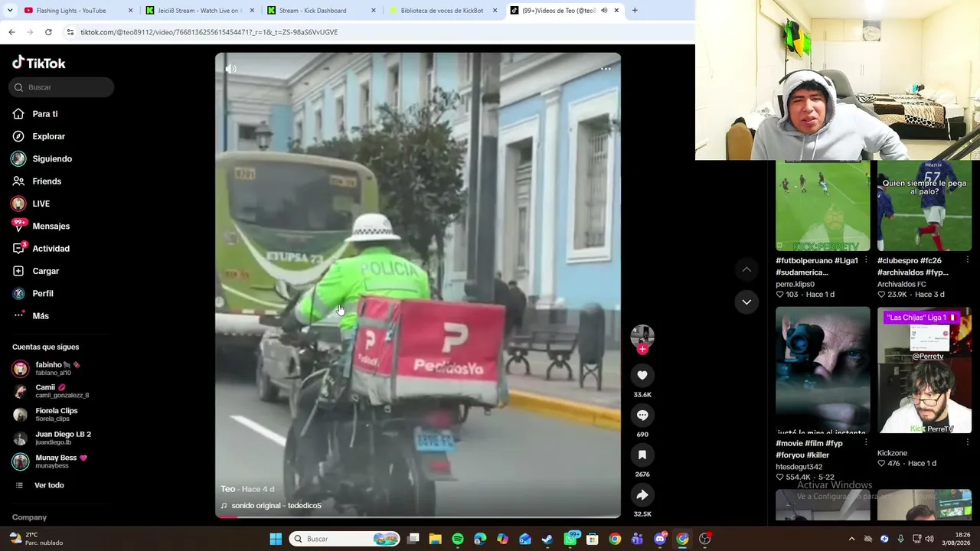Open a new browser tab
The width and height of the screenshot is (980, 551).
pos(635,11)
